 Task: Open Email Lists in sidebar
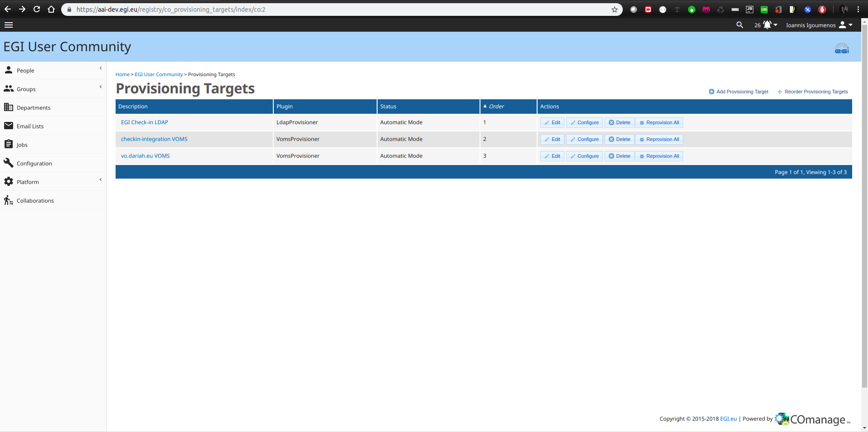[x=53, y=126]
